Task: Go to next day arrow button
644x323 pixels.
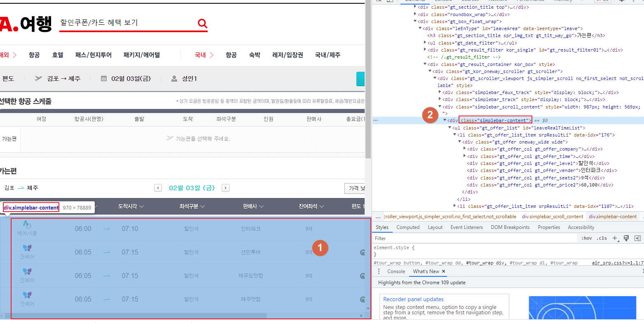Action: (x=225, y=188)
